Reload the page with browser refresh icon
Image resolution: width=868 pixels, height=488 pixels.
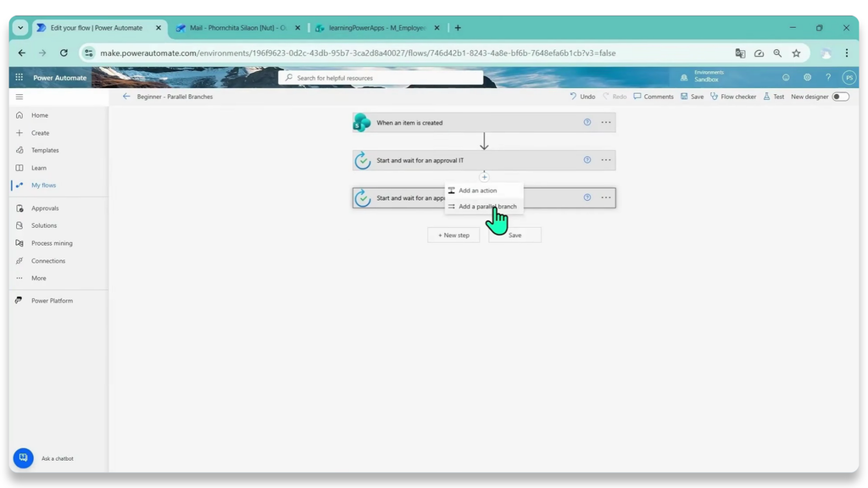pyautogui.click(x=64, y=53)
